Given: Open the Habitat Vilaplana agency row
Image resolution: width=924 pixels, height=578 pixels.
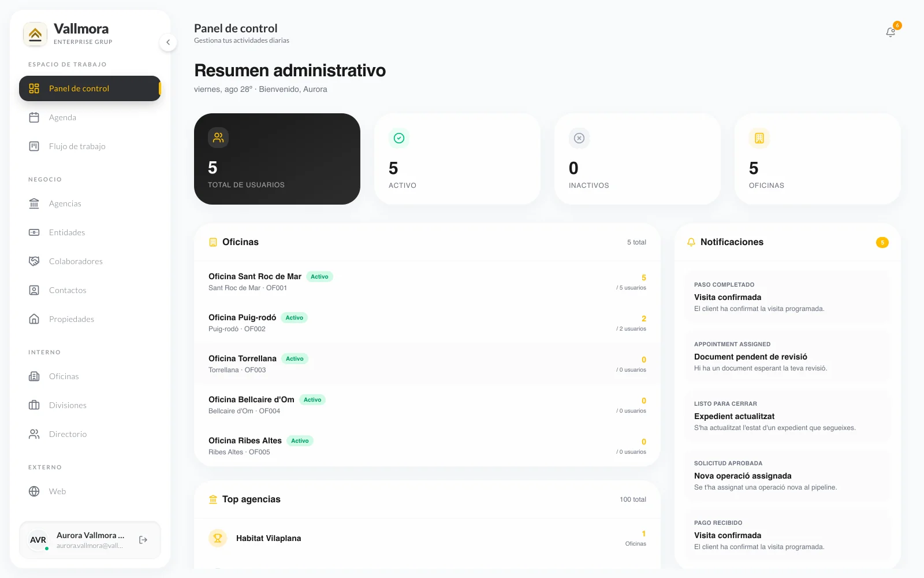Looking at the screenshot, I should pyautogui.click(x=427, y=538).
